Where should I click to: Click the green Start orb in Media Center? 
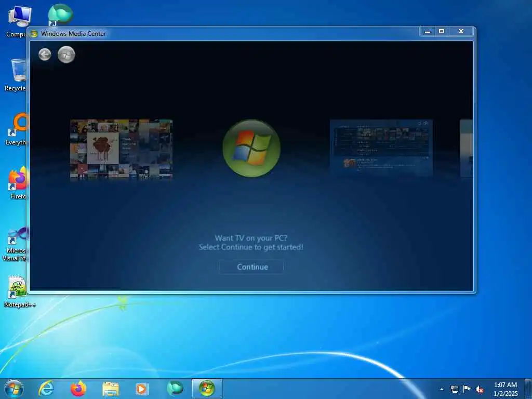[66, 54]
